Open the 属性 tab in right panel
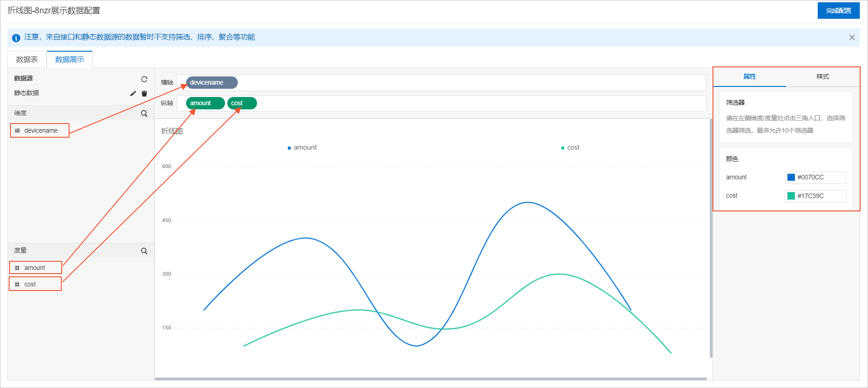Viewport: 868px width, 388px height. [750, 77]
